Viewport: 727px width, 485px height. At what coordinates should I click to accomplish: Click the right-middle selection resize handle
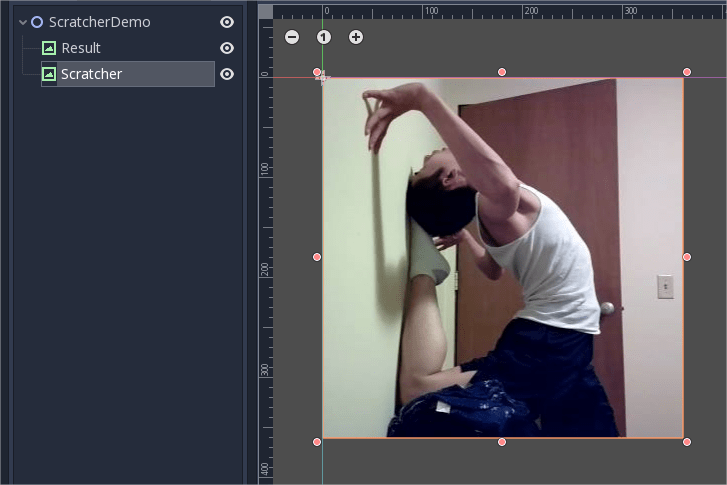pyautogui.click(x=687, y=257)
